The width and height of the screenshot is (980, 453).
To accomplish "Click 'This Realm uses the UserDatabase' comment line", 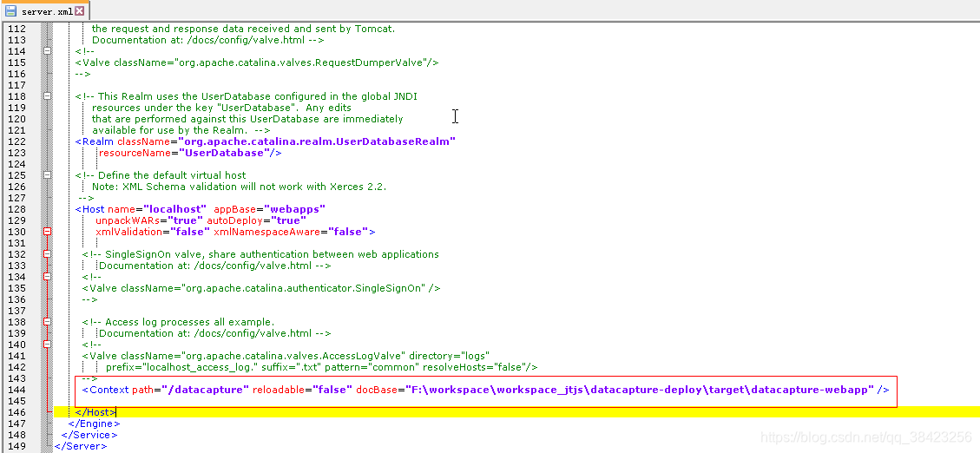I will [247, 96].
